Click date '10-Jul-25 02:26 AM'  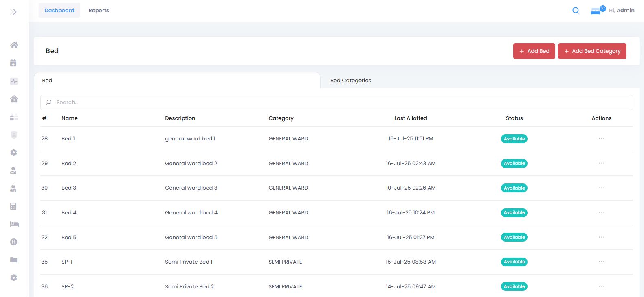(x=411, y=188)
